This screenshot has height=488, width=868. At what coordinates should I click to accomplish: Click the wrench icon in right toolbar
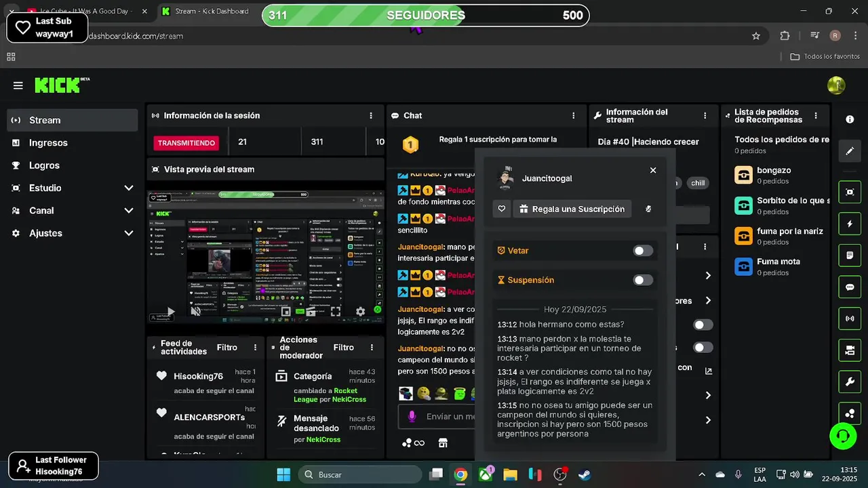click(850, 382)
